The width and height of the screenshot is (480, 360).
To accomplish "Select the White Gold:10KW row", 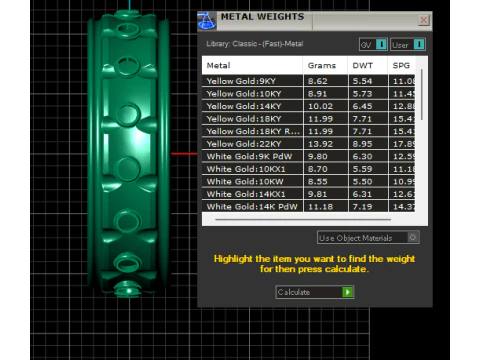I will (309, 182).
